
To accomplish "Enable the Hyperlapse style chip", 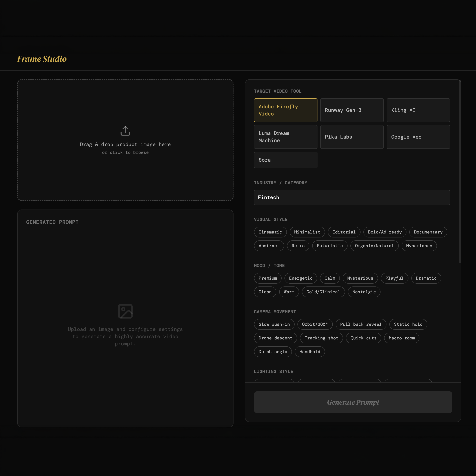I will [419, 246].
